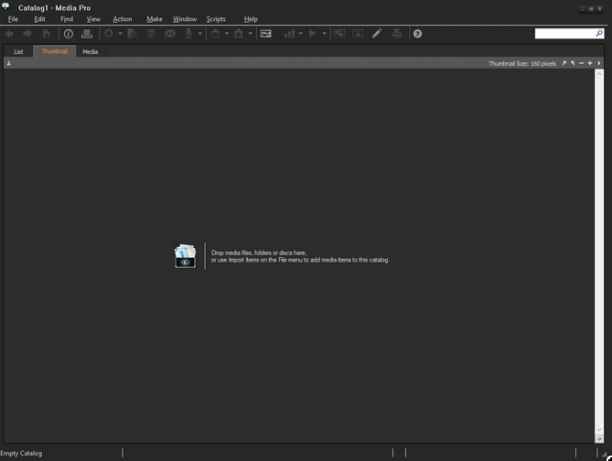Click the bar chart icon
Image resolution: width=612 pixels, height=461 pixels.
pos(289,34)
